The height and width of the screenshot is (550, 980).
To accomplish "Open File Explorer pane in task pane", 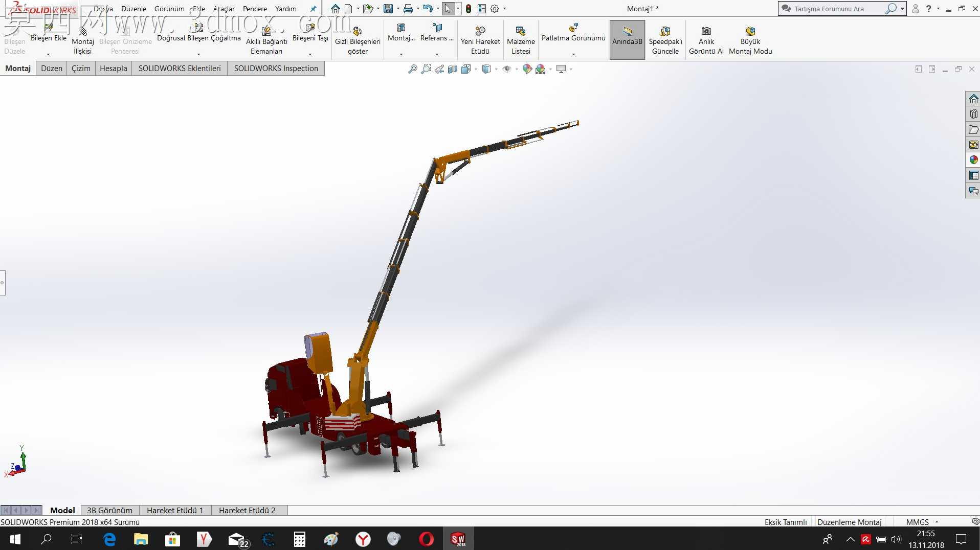I will 973,129.
